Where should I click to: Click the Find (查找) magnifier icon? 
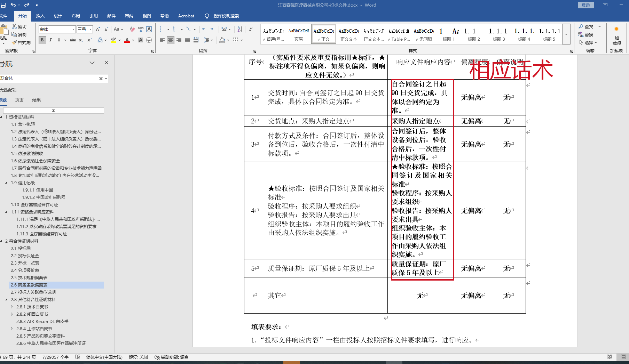coord(581,27)
